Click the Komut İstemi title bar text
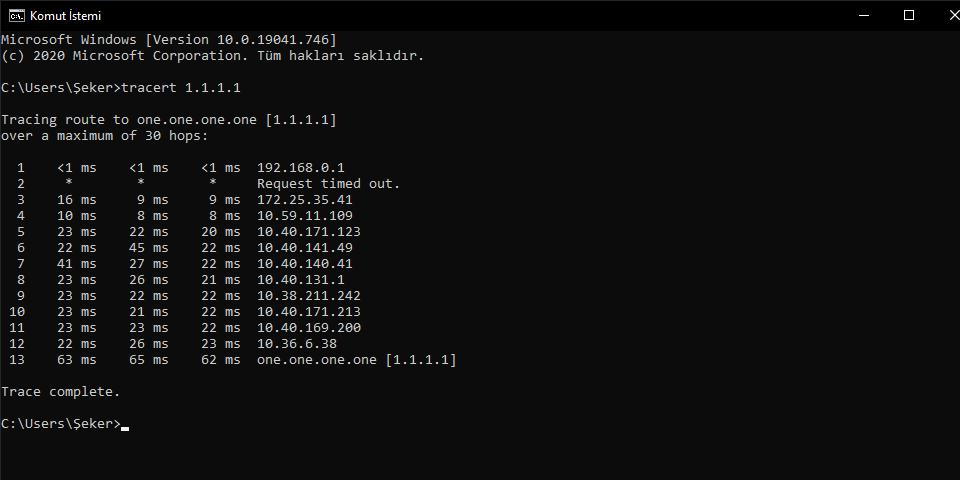960x480 pixels. click(x=66, y=16)
